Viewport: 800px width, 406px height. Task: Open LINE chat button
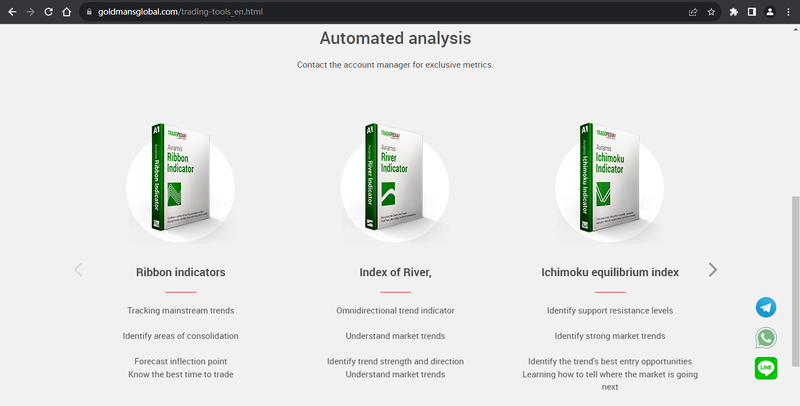click(x=766, y=368)
